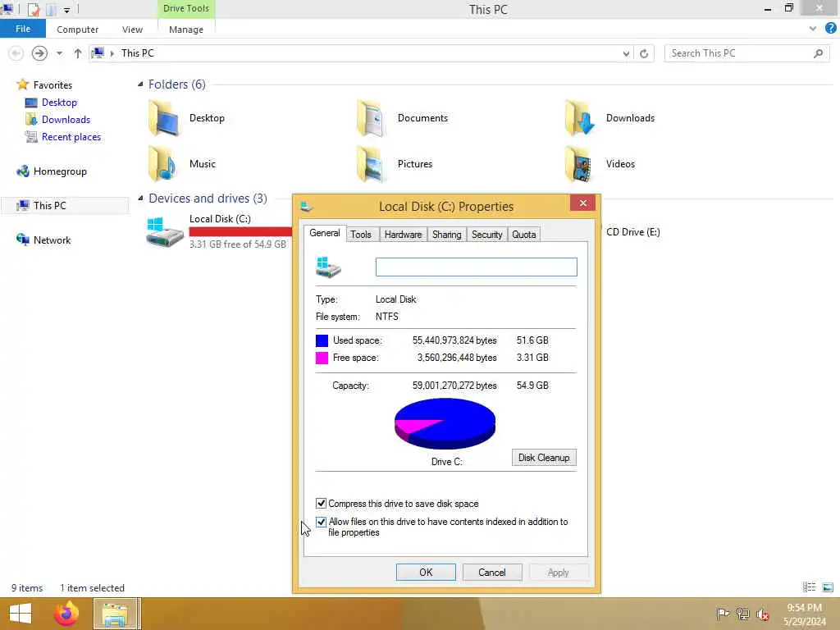Click the Favorites star icon in sidebar

coord(22,84)
